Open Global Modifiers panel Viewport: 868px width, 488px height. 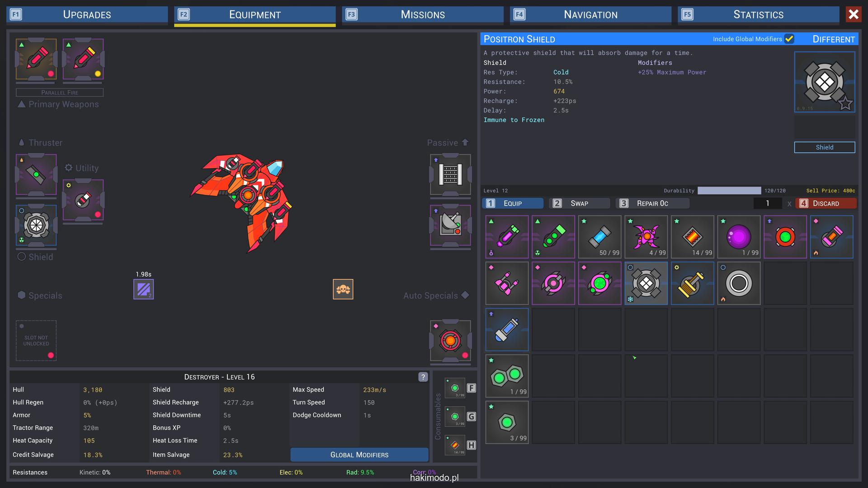pyautogui.click(x=359, y=455)
